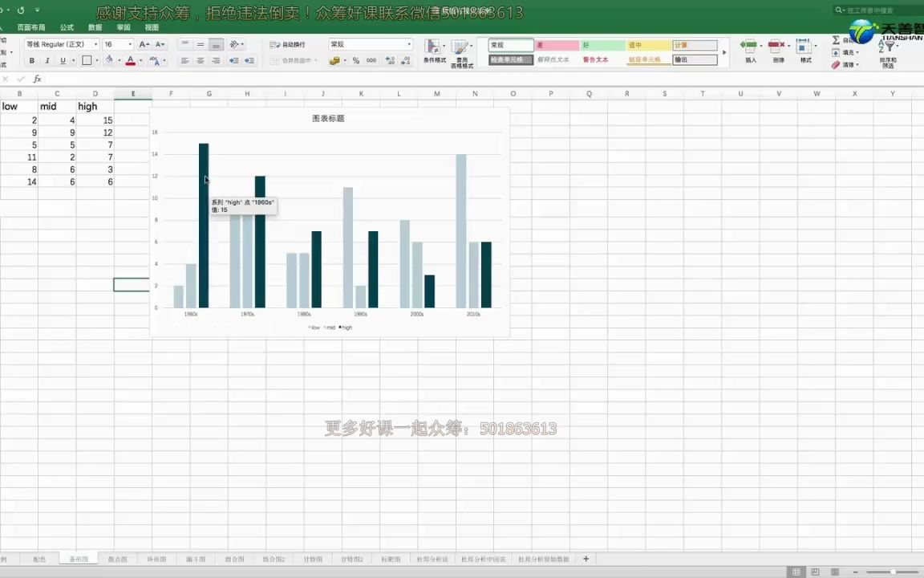Image resolution: width=924 pixels, height=578 pixels.
Task: Click the Underline icon
Action: [x=63, y=60]
